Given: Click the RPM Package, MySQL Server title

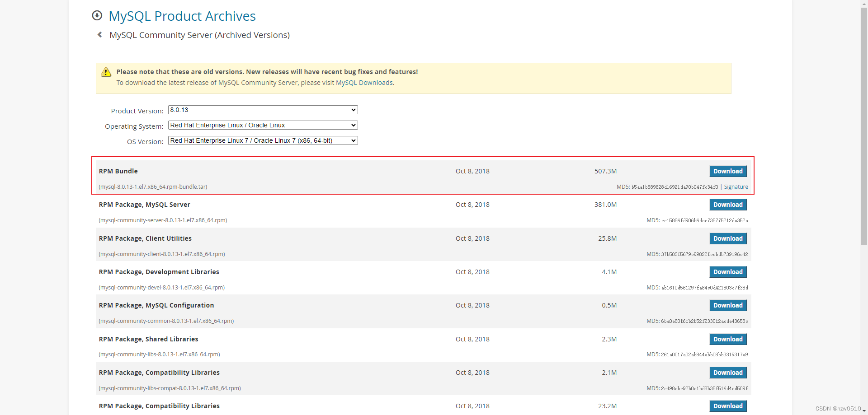Looking at the screenshot, I should pyautogui.click(x=145, y=205).
